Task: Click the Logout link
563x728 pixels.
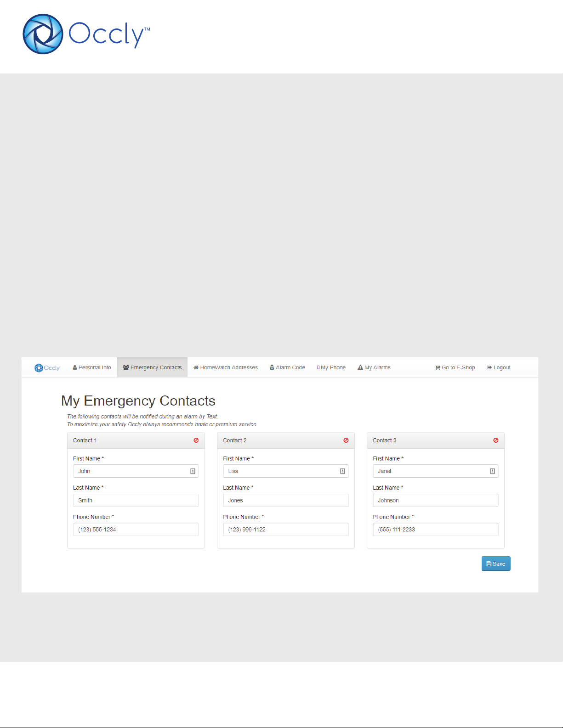Action: (499, 367)
